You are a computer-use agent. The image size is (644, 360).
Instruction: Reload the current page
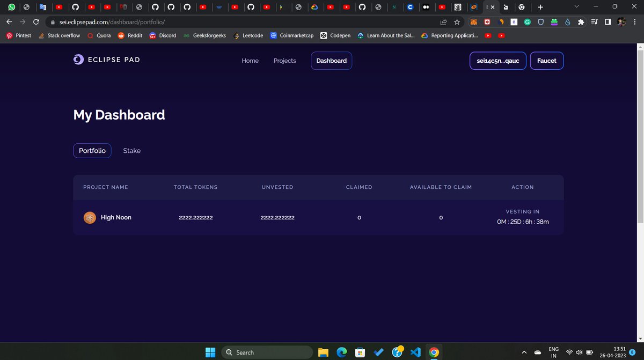pyautogui.click(x=36, y=22)
